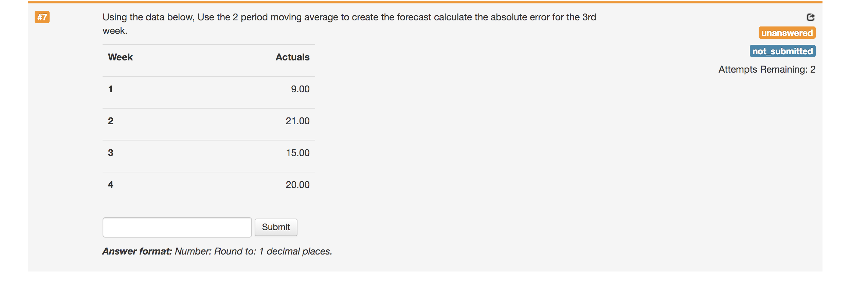Image resolution: width=868 pixels, height=281 pixels.
Task: Click the orange unanswered status badge
Action: [787, 33]
